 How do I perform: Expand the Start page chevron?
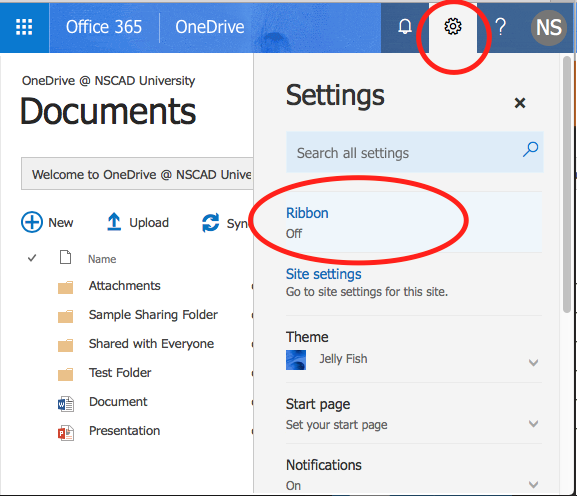[x=533, y=424]
